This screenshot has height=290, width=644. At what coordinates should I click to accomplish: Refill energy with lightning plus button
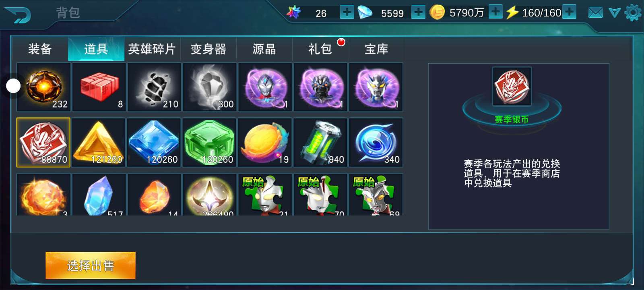click(x=569, y=12)
